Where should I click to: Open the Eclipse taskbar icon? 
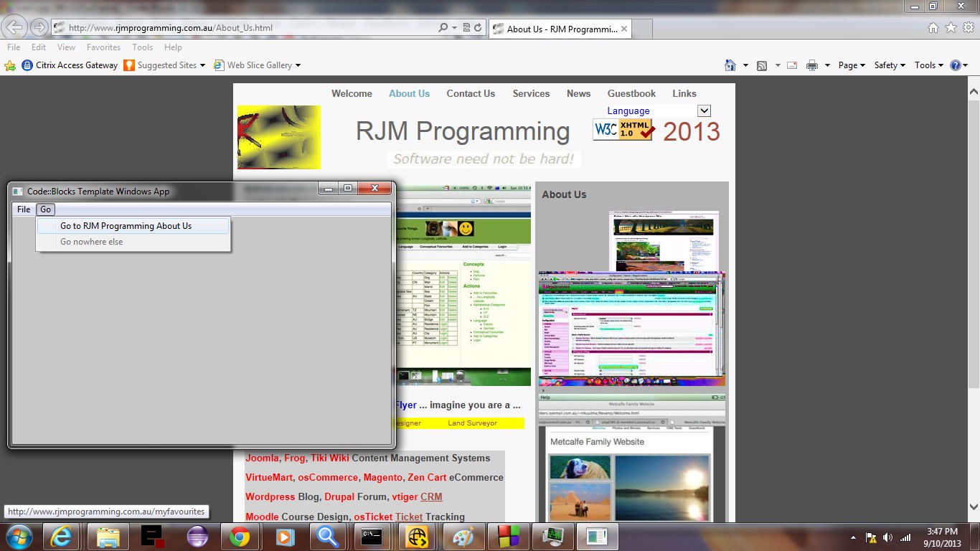coord(197,537)
